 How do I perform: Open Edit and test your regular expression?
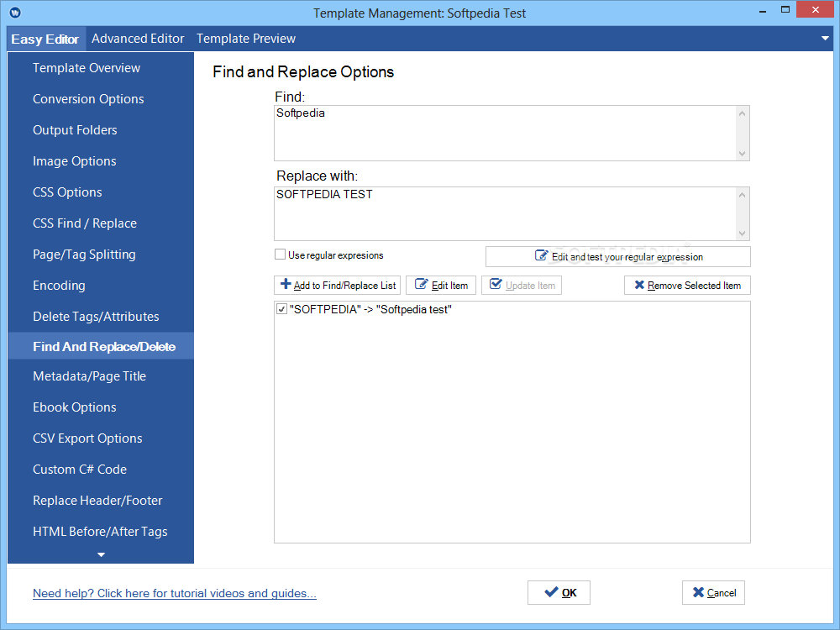click(x=618, y=256)
